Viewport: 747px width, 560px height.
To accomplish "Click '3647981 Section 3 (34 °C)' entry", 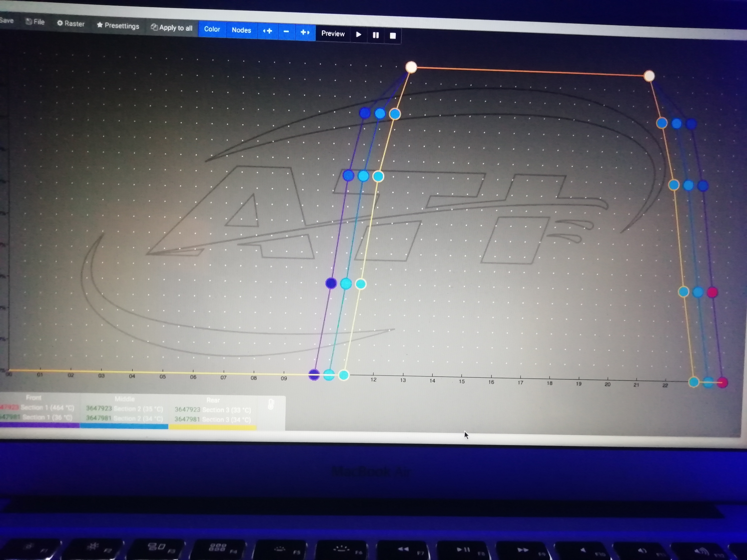I will tap(213, 420).
